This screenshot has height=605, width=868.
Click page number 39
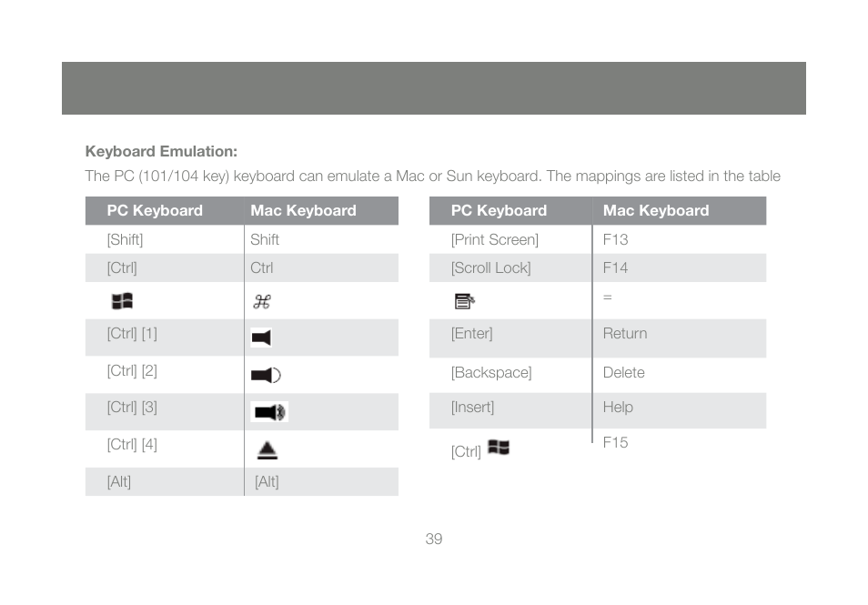[x=434, y=539]
